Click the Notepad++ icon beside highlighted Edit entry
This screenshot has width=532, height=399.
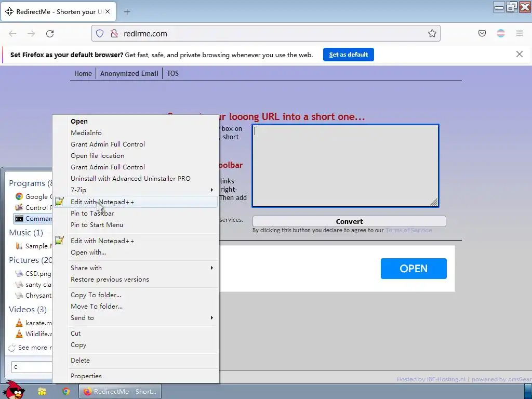click(x=59, y=202)
